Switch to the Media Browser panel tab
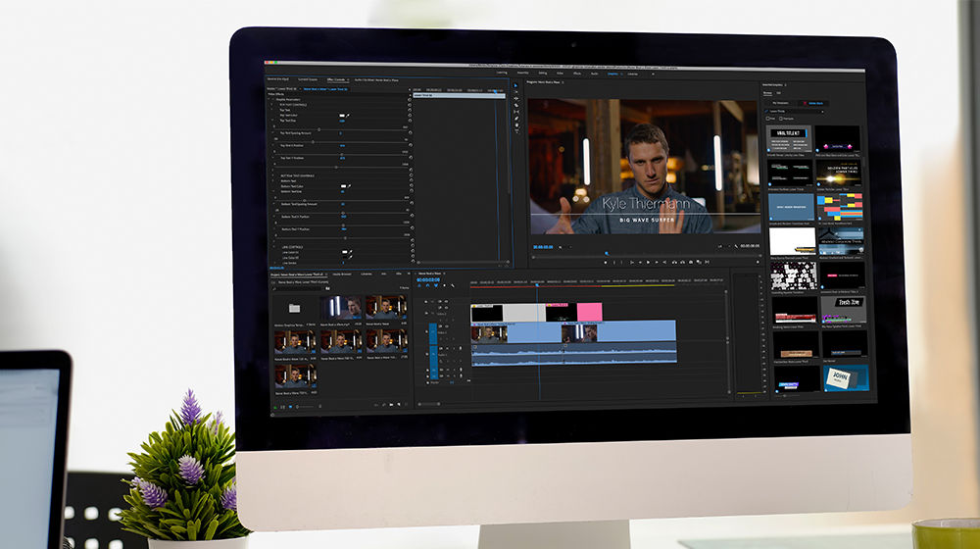980x549 pixels. click(x=342, y=274)
